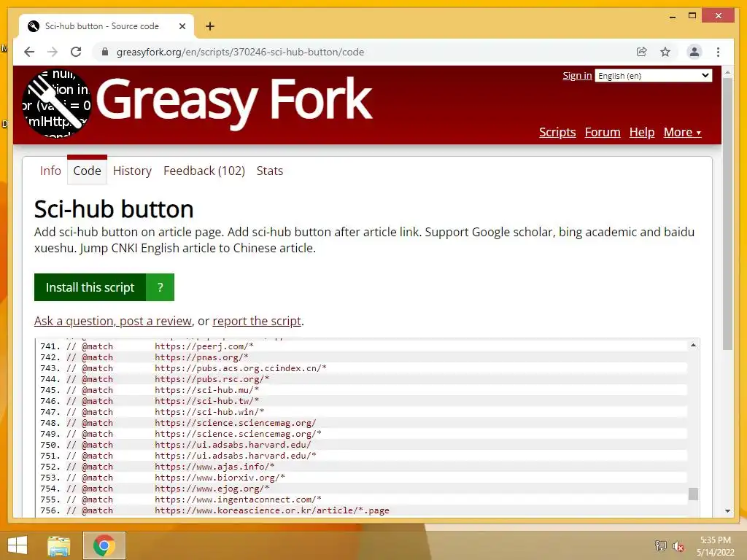The height and width of the screenshot is (560, 747).
Task: Click https://sci-hub.mu/* line
Action: click(x=206, y=390)
